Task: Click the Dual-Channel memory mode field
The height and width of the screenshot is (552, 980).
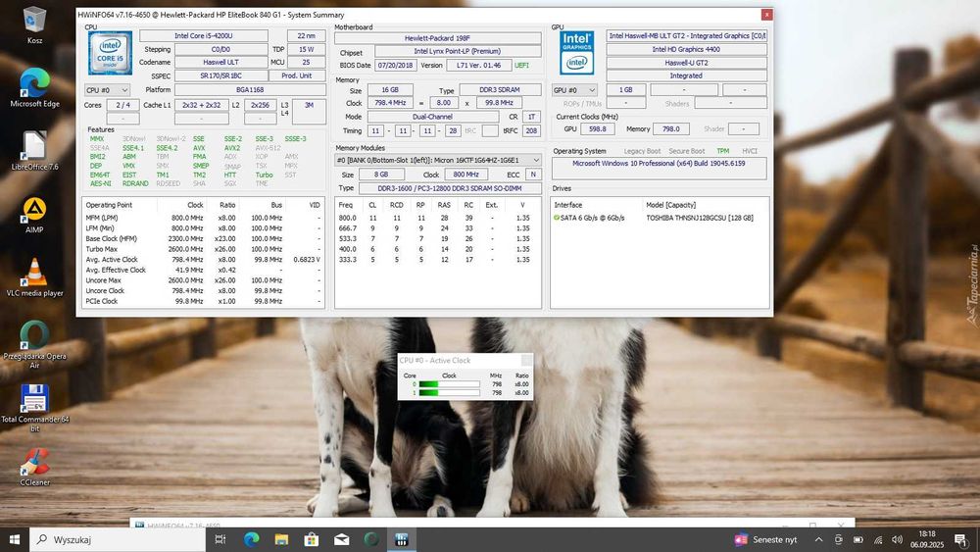Action: click(432, 117)
